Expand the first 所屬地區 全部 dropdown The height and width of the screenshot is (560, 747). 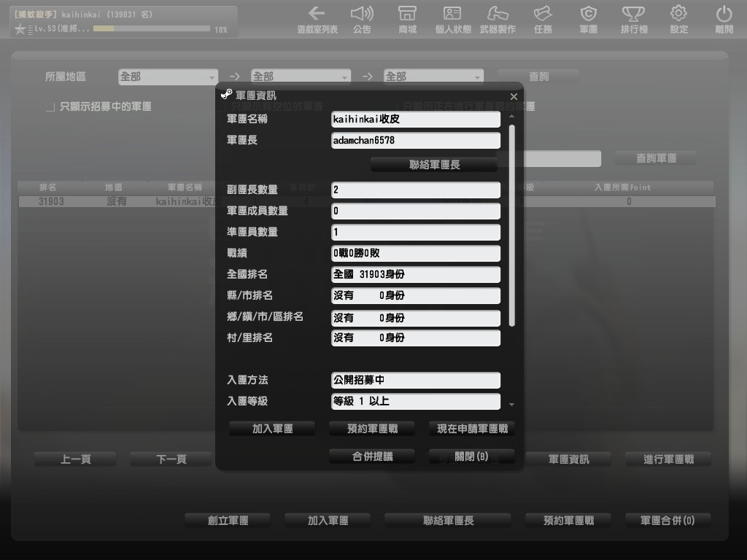pyautogui.click(x=168, y=77)
